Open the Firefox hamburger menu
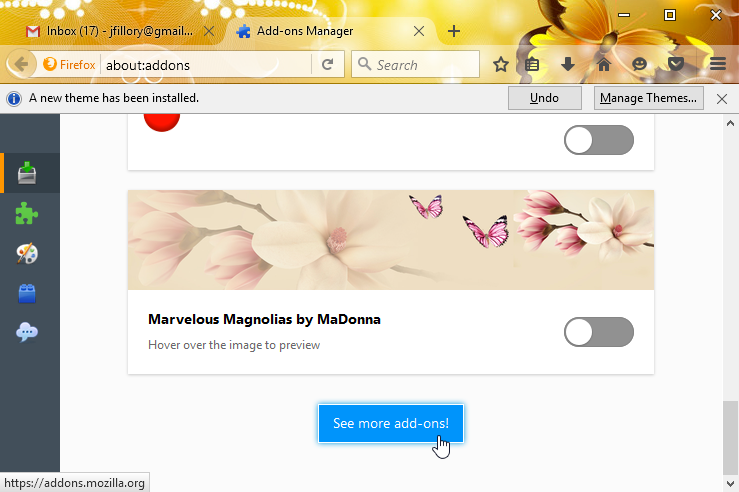 tap(717, 65)
